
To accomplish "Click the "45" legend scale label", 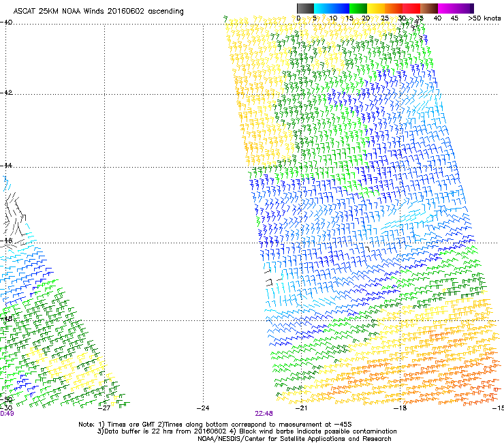I will point(454,18).
